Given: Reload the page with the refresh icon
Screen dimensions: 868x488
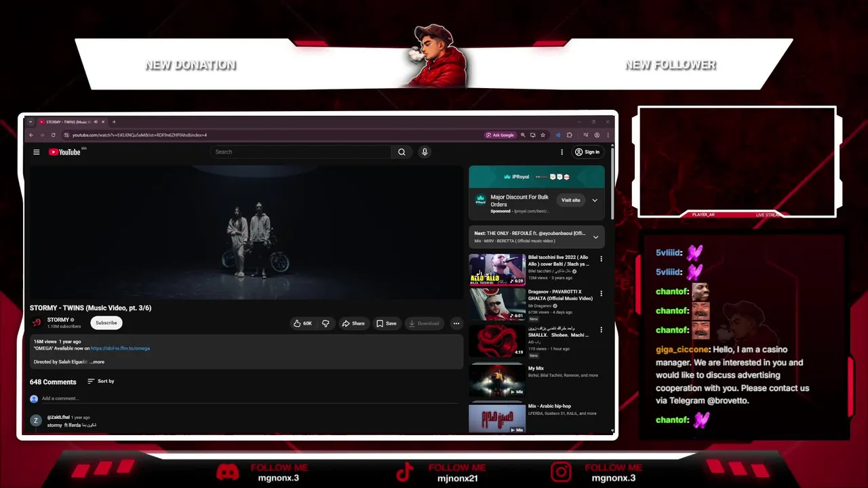Looking at the screenshot, I should pyautogui.click(x=53, y=135).
